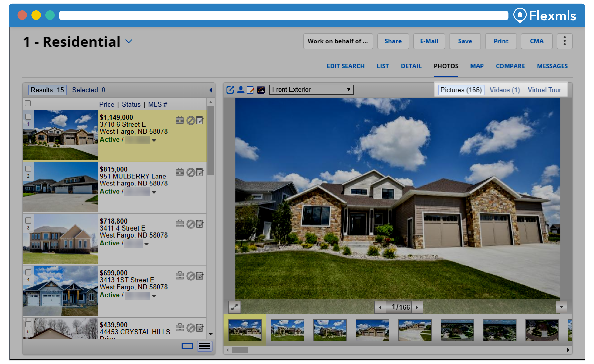The width and height of the screenshot is (594, 364).
Task: Expand photo to fullscreen with arrows icon
Action: [235, 307]
